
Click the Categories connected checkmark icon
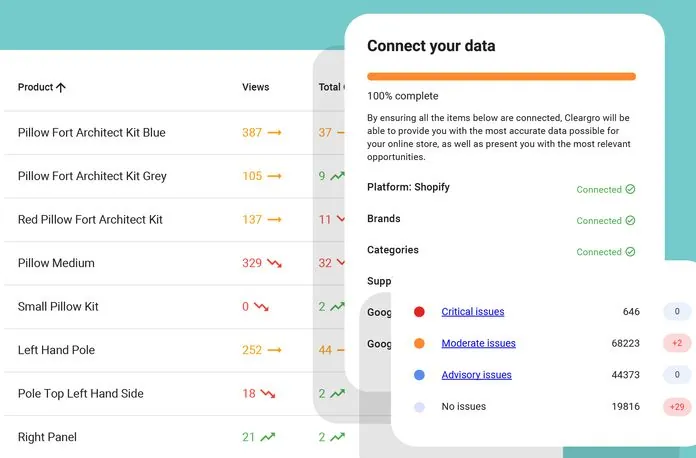click(631, 252)
